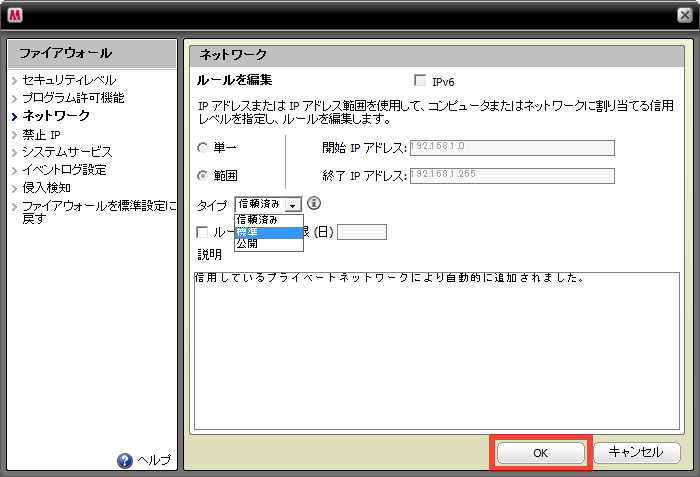Select the 範囲 radio button
Viewport: 700px width, 477px height.
203,176
